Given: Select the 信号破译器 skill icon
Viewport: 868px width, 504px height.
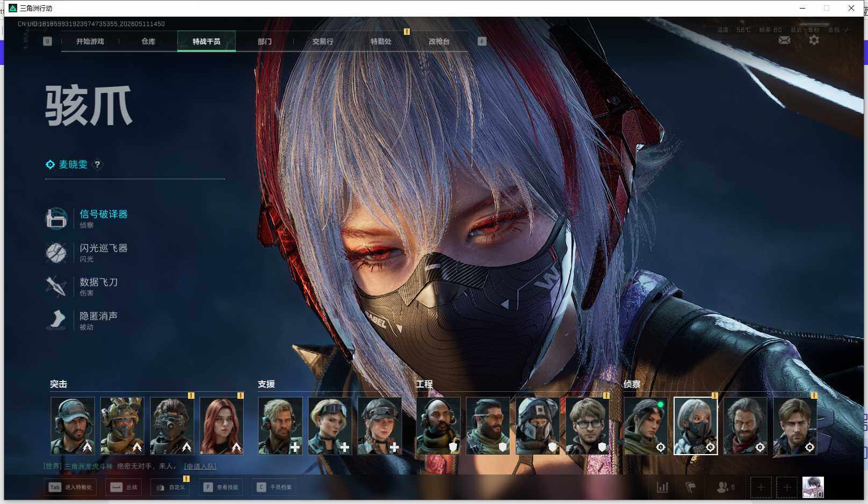Looking at the screenshot, I should pyautogui.click(x=56, y=218).
